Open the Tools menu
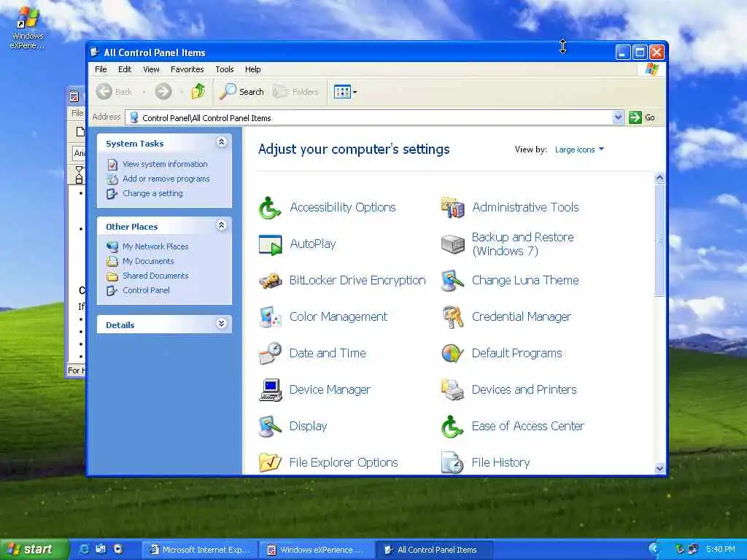This screenshot has height=560, width=747. (225, 69)
